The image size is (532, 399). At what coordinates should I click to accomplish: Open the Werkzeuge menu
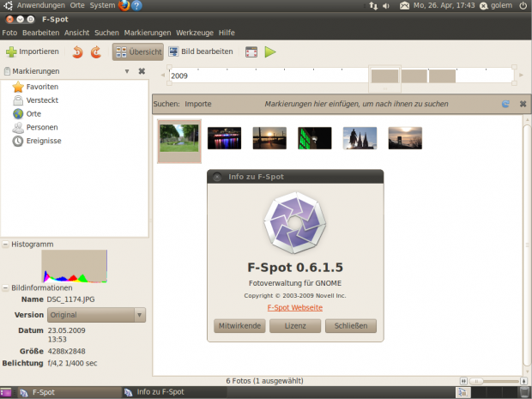pyautogui.click(x=195, y=33)
